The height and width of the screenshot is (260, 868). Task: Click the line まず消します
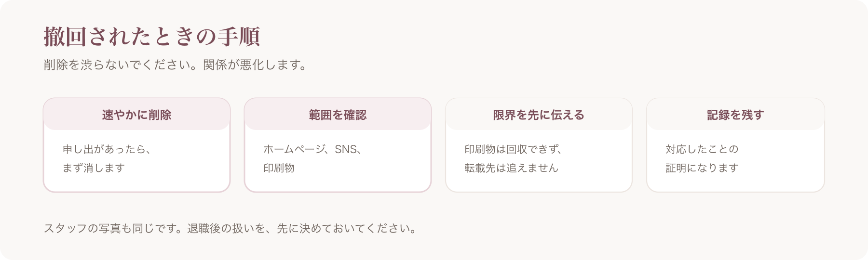(94, 168)
